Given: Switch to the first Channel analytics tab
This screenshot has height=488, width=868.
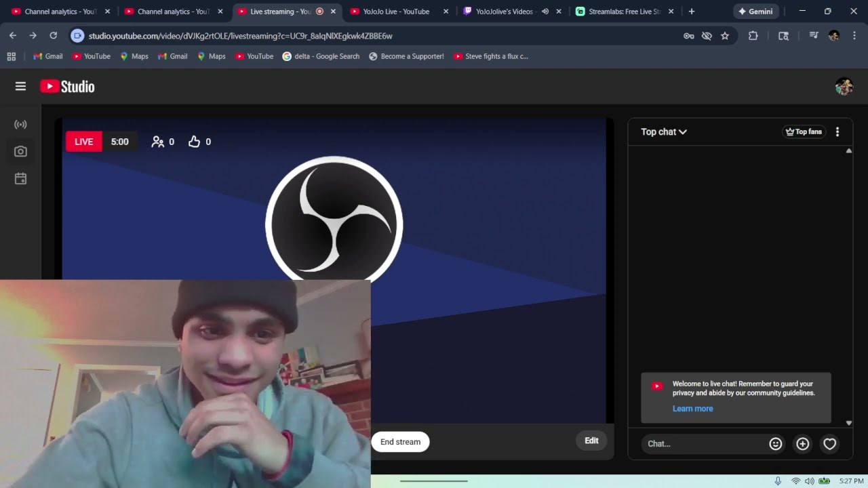Looking at the screenshot, I should pyautogui.click(x=60, y=12).
